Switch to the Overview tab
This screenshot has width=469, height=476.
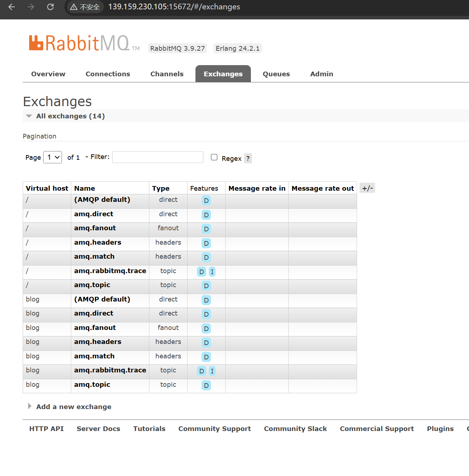click(48, 74)
